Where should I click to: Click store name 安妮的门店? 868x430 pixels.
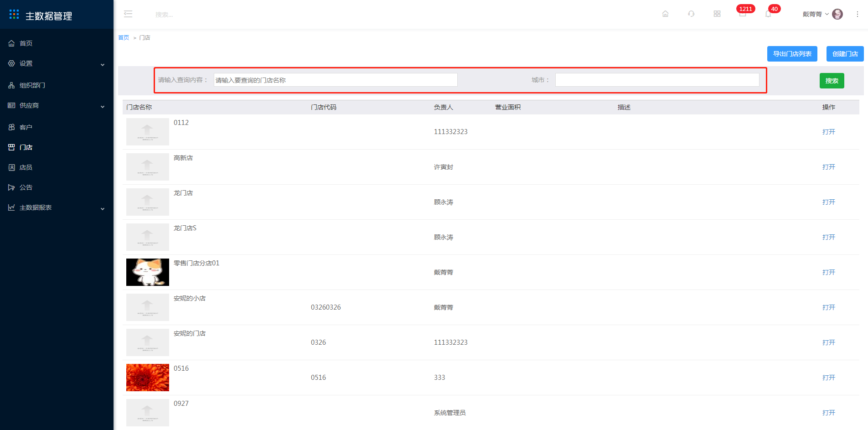click(x=190, y=333)
